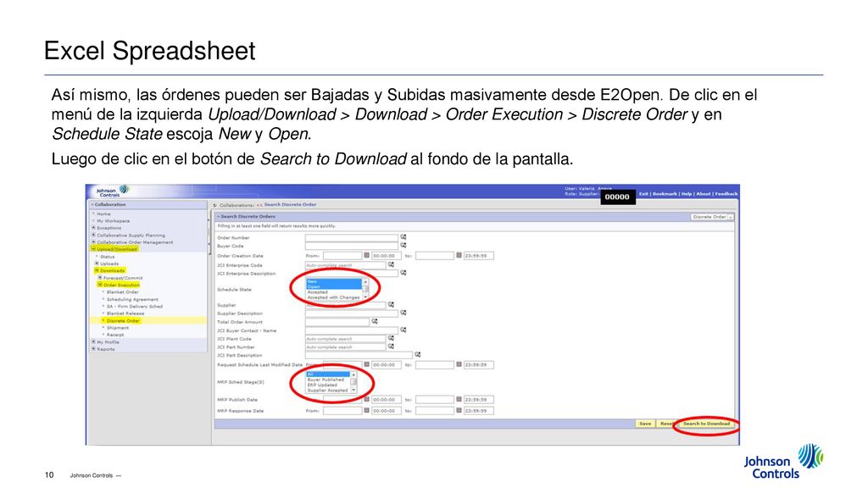Click the MRP Sched Stage list scrollbar

coord(353,382)
